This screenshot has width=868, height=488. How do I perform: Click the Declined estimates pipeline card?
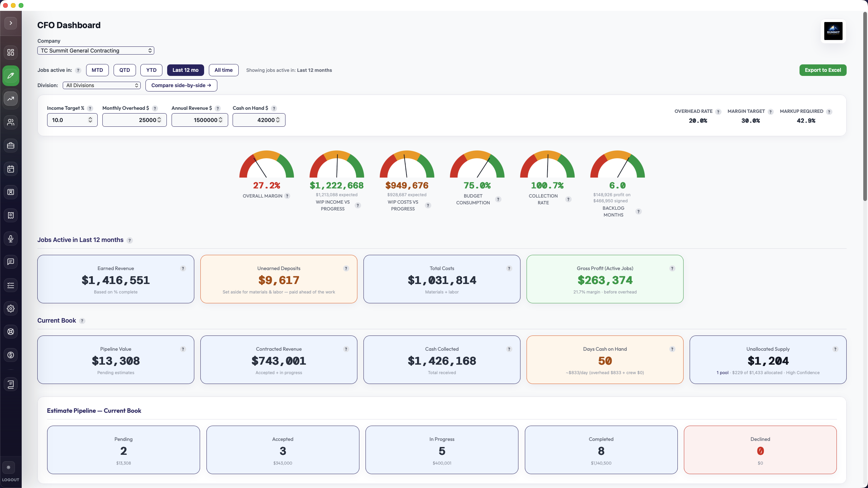pos(760,450)
